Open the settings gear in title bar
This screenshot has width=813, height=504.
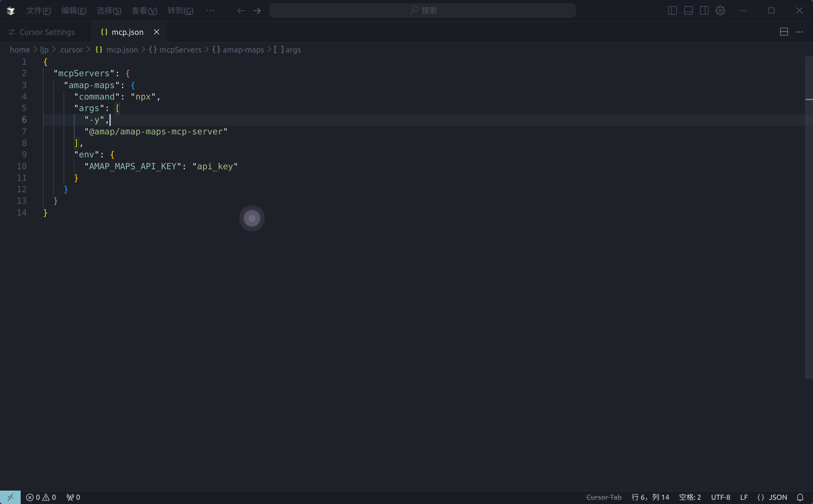click(720, 10)
